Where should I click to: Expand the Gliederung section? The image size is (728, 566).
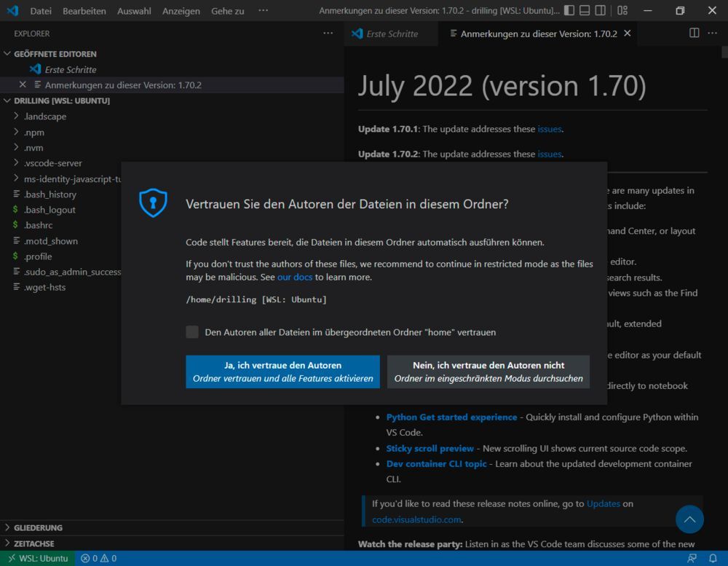pos(38,527)
